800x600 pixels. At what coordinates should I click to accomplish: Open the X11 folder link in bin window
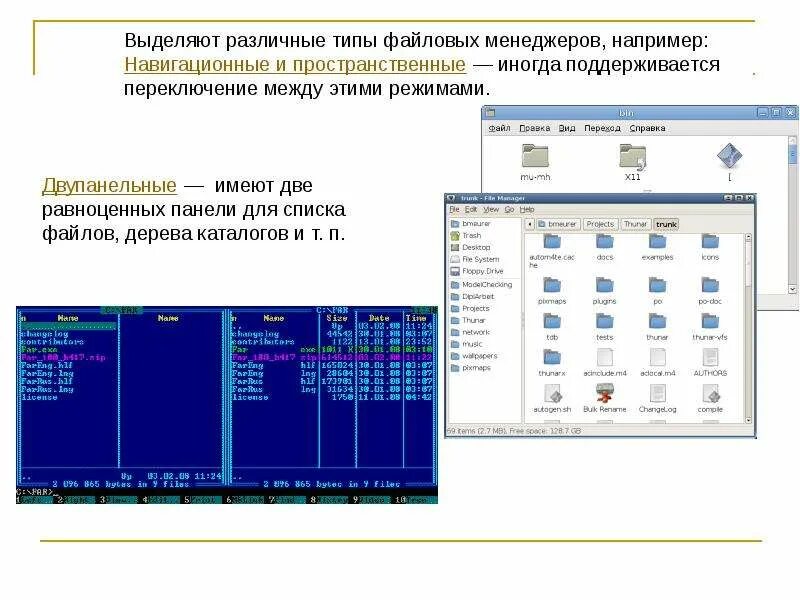[633, 157]
